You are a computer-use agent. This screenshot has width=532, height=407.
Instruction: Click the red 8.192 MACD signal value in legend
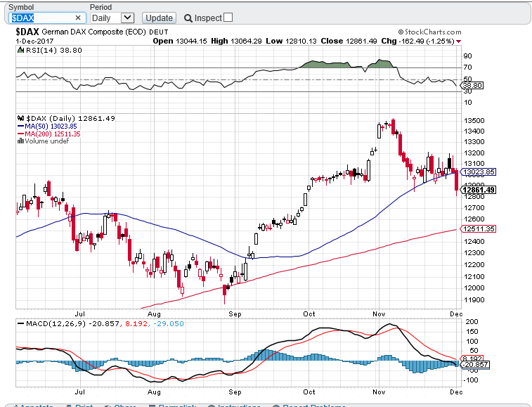pyautogui.click(x=136, y=324)
